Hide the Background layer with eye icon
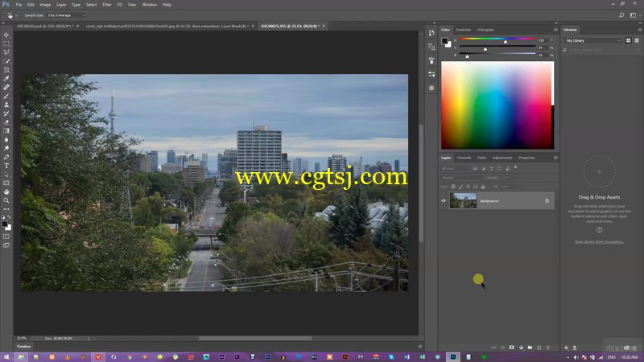The width and height of the screenshot is (644, 362). [x=444, y=200]
